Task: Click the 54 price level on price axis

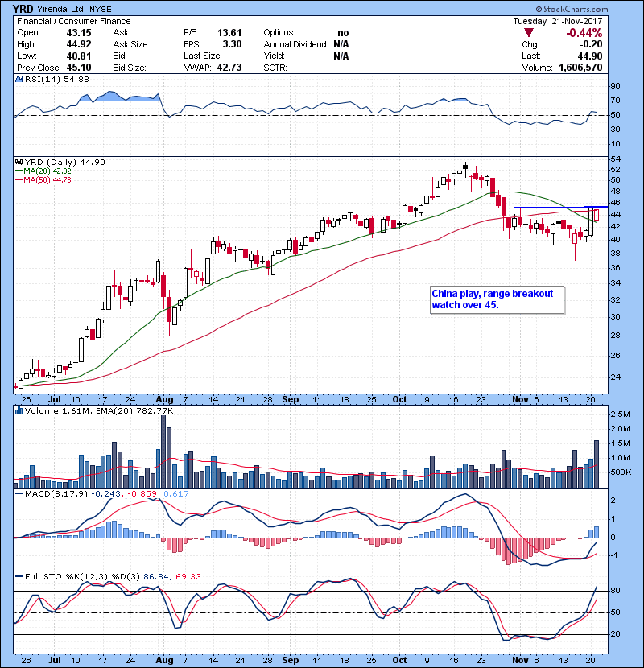Action: (x=615, y=159)
